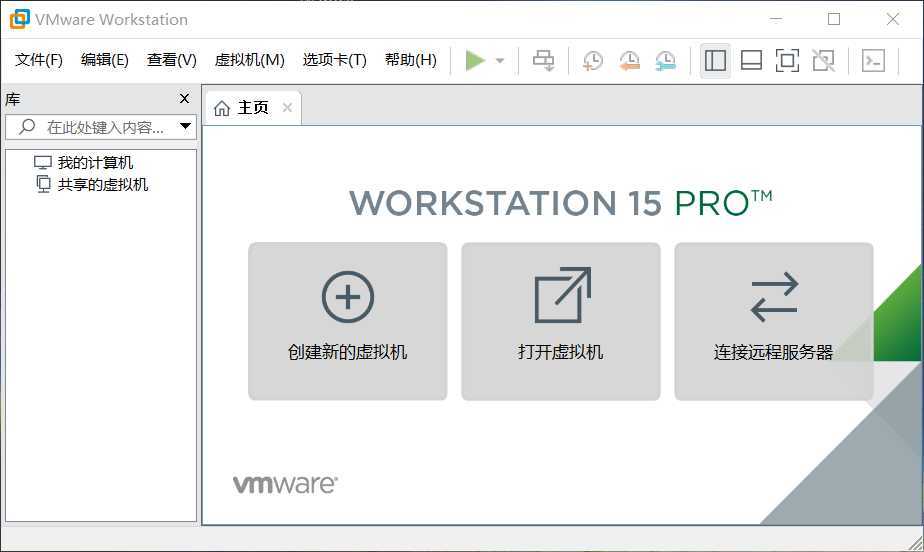The width and height of the screenshot is (924, 552).
Task: Open the 选项卡(T) menu
Action: pos(334,60)
